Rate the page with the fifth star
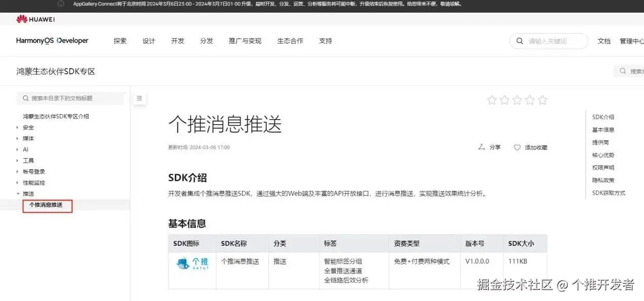Viewport: 644px width, 301px height. (x=543, y=100)
